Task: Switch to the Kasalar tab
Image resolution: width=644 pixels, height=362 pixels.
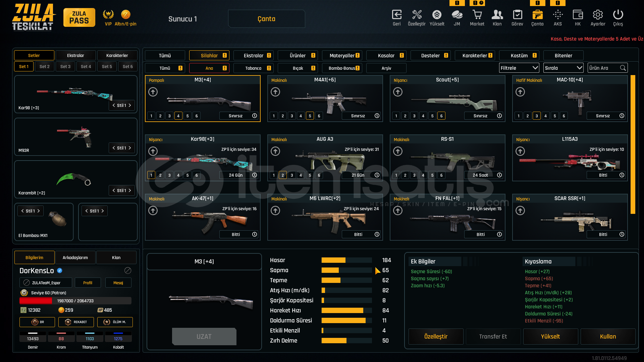Action: pos(386,56)
